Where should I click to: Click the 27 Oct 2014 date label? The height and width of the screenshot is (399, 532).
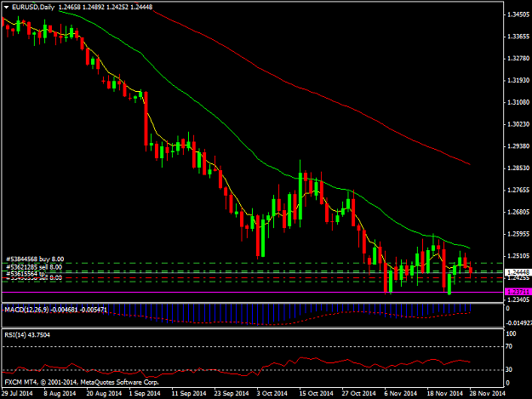tap(358, 393)
